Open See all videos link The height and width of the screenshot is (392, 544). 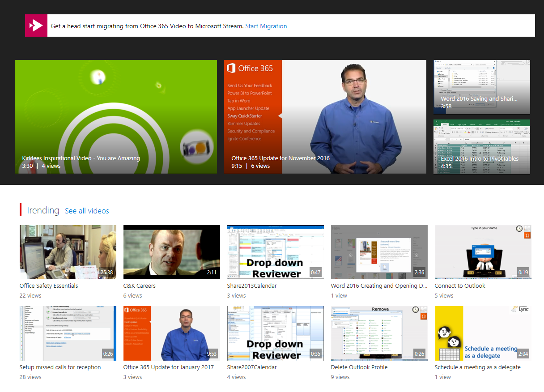tap(87, 211)
